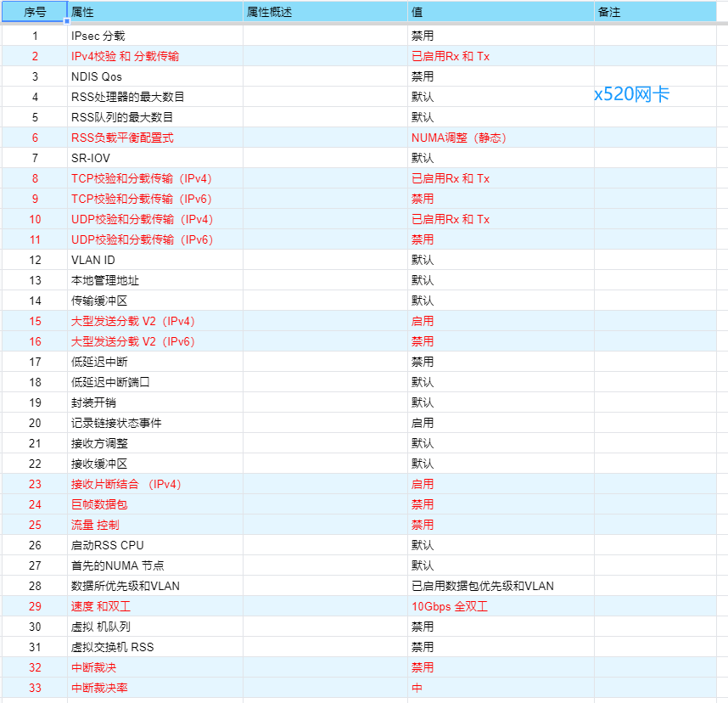This screenshot has width=728, height=703.
Task: Click 接收片断结合（IPv4）cell
Action: coord(155,484)
